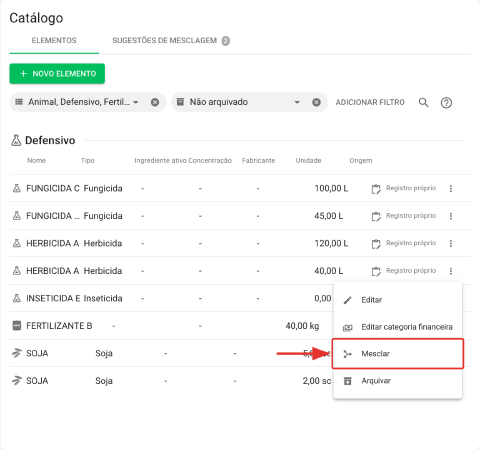Open options menu for HERBICIDA A 40,00 L

pyautogui.click(x=451, y=271)
